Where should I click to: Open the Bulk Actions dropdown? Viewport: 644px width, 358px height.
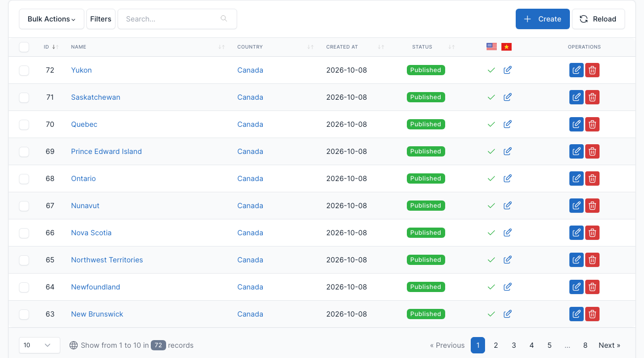coord(52,19)
